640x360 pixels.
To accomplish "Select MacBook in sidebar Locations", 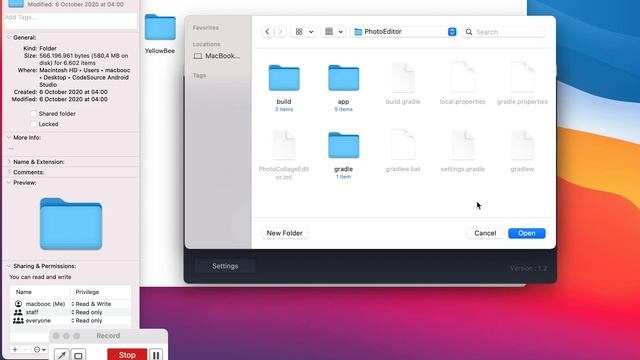I will [x=217, y=56].
